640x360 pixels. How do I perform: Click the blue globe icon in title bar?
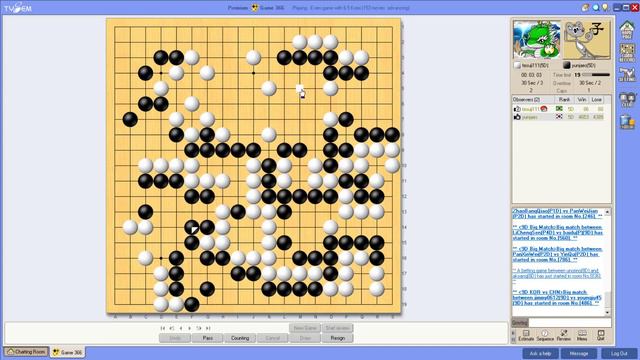click(x=596, y=7)
